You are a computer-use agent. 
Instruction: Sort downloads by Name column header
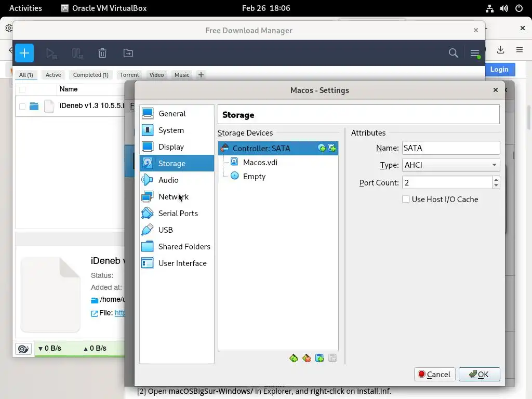pyautogui.click(x=69, y=89)
